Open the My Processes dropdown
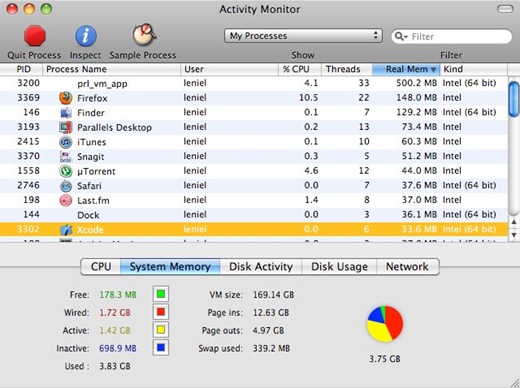 [x=303, y=36]
